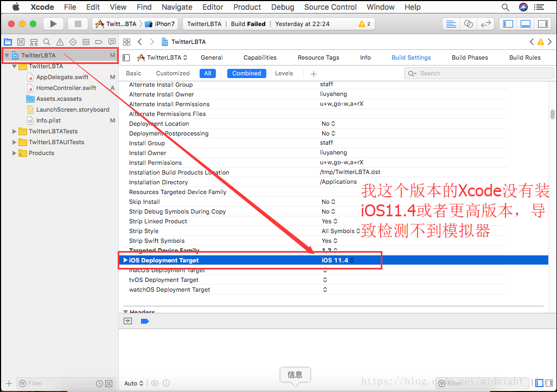Show Basic build settings
The width and height of the screenshot is (557, 392).
(x=133, y=73)
